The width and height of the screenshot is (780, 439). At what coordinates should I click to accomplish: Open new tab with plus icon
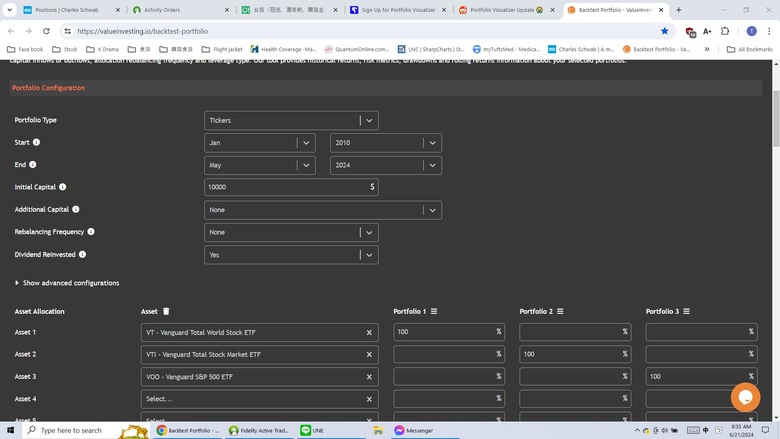679,9
